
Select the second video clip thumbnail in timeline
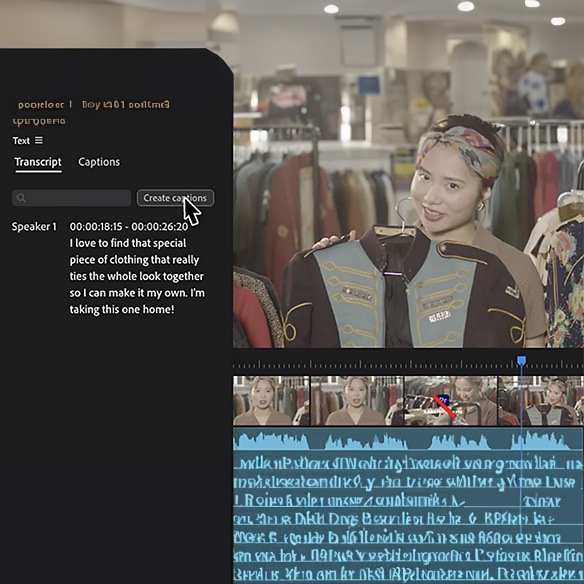click(357, 400)
